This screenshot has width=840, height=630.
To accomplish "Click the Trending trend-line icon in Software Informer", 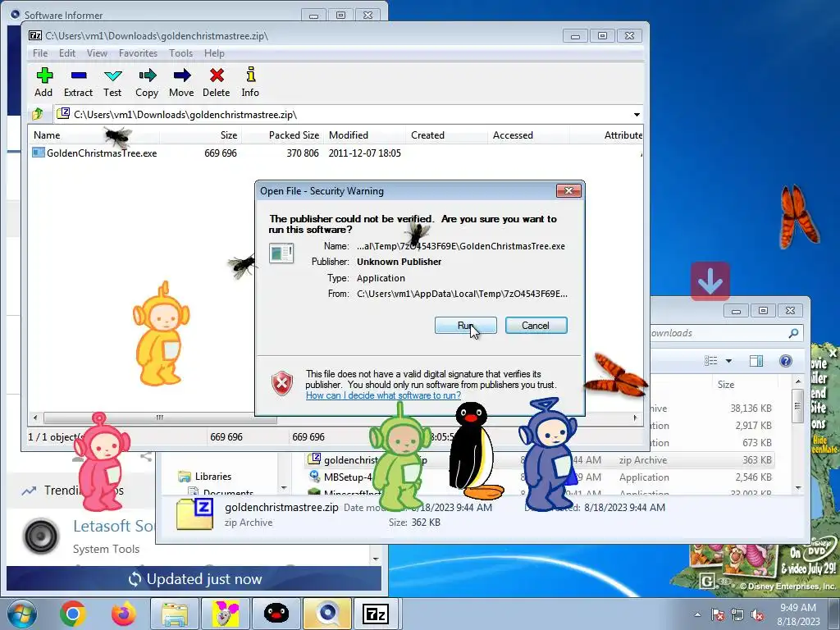I will click(x=29, y=491).
